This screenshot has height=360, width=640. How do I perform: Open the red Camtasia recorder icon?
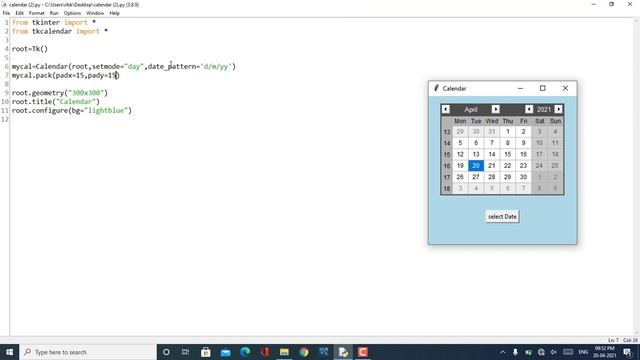(363, 352)
